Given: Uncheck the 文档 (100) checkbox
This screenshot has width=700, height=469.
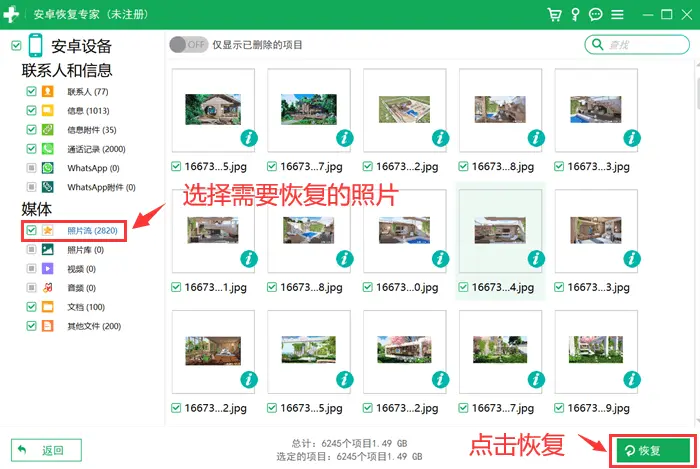Looking at the screenshot, I should 31,307.
